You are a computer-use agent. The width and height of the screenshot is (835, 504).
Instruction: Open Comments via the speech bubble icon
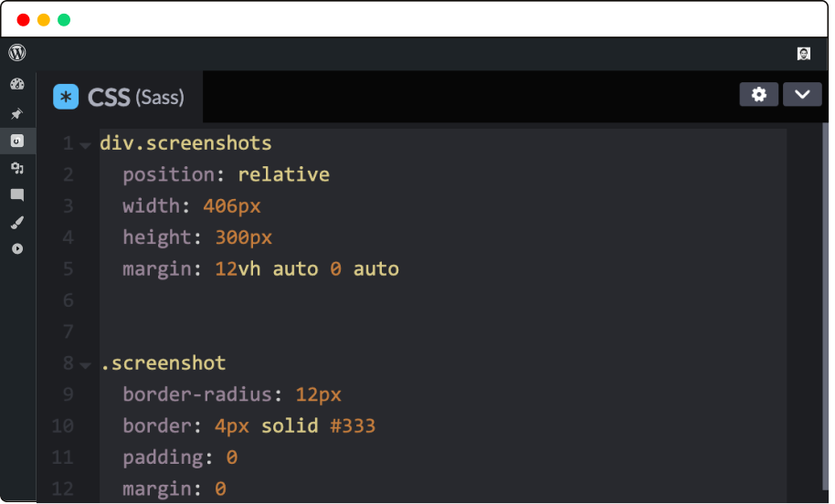tap(17, 194)
